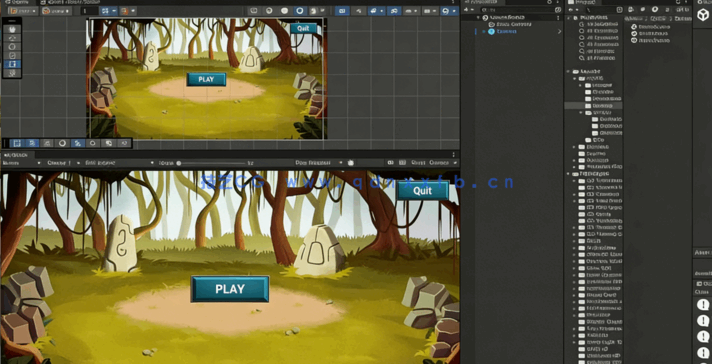The image size is (712, 364).
Task: Open the Play Focused dropdown
Action: point(319,163)
